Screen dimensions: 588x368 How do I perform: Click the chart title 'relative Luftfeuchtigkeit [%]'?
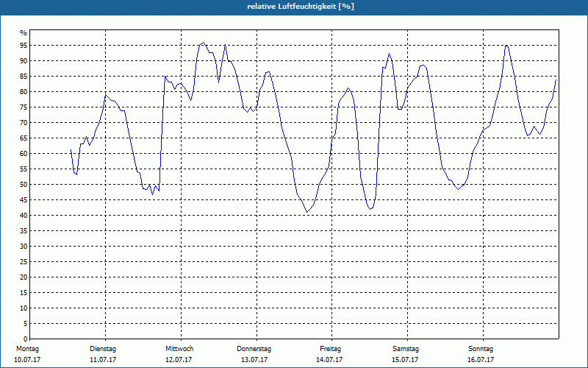[301, 7]
